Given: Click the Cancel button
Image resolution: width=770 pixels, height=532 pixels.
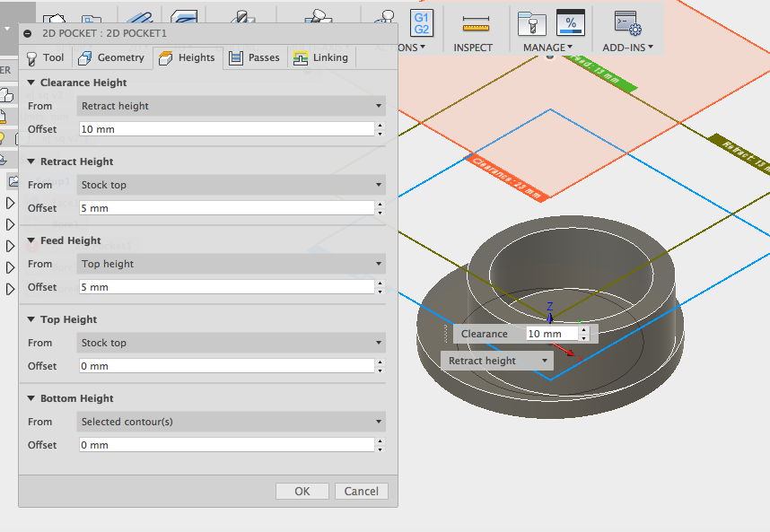Looking at the screenshot, I should pyautogui.click(x=361, y=491).
